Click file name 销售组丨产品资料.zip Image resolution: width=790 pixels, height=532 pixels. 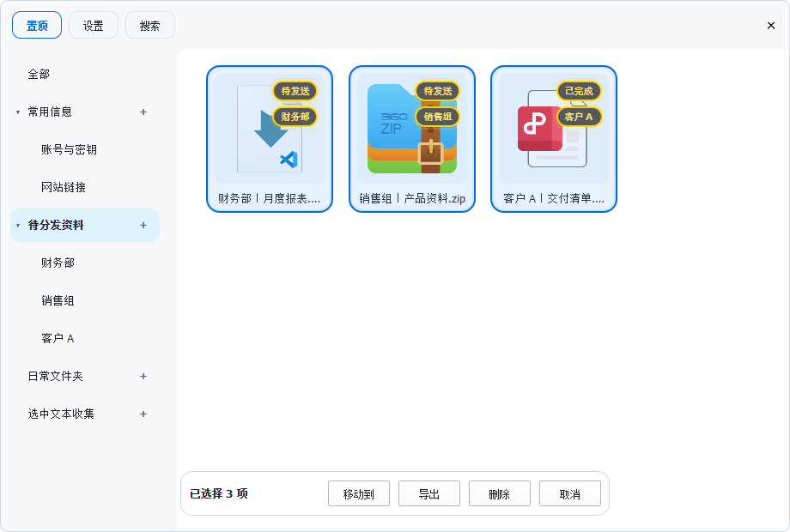point(412,198)
